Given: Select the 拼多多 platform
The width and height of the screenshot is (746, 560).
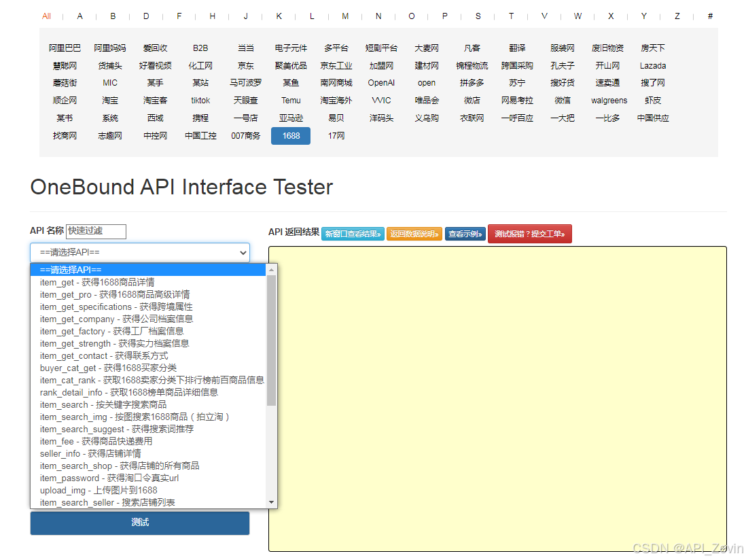Looking at the screenshot, I should (x=472, y=83).
